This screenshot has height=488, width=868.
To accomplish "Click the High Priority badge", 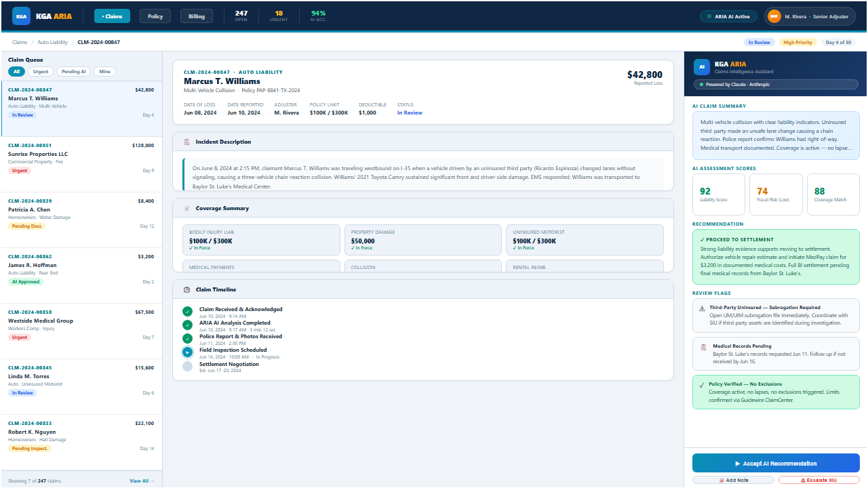I will [797, 42].
